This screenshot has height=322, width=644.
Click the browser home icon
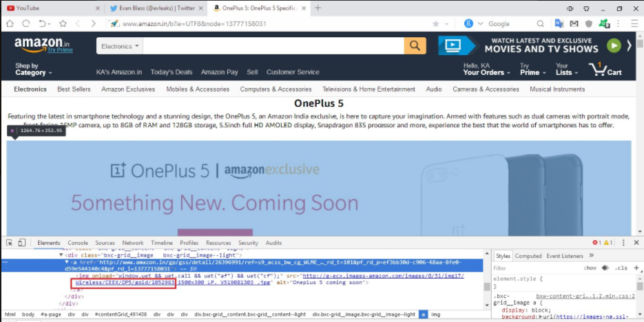coord(10,24)
